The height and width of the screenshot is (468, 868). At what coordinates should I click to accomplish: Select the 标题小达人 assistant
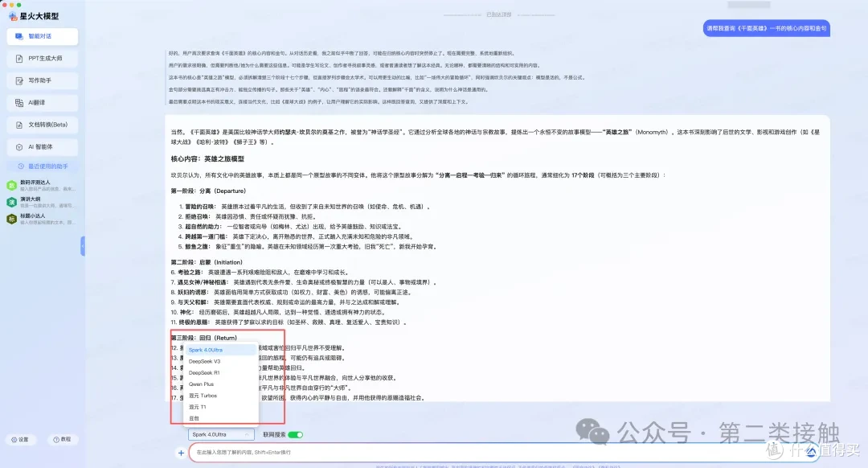pyautogui.click(x=42, y=219)
